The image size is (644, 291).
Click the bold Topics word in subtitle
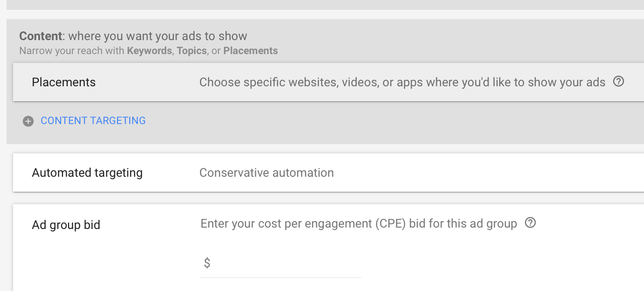(x=192, y=51)
